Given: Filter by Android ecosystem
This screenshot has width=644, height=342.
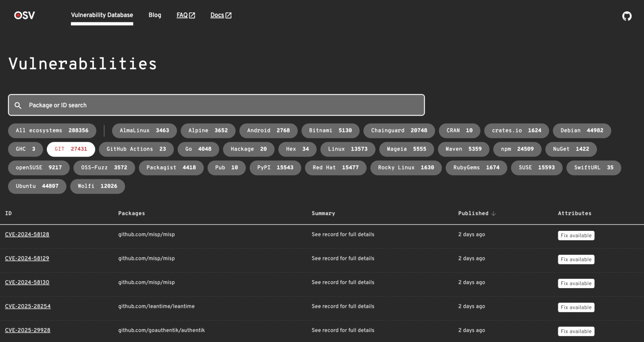Looking at the screenshot, I should (268, 131).
